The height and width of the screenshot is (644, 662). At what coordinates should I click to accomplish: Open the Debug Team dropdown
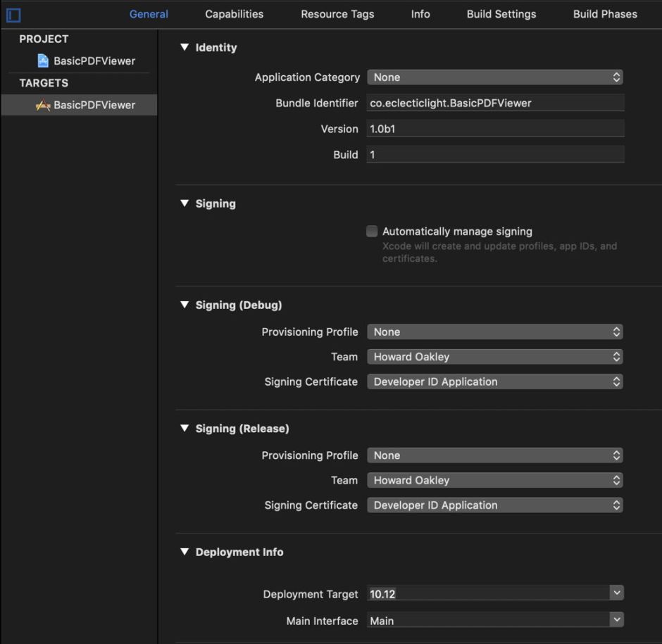494,357
